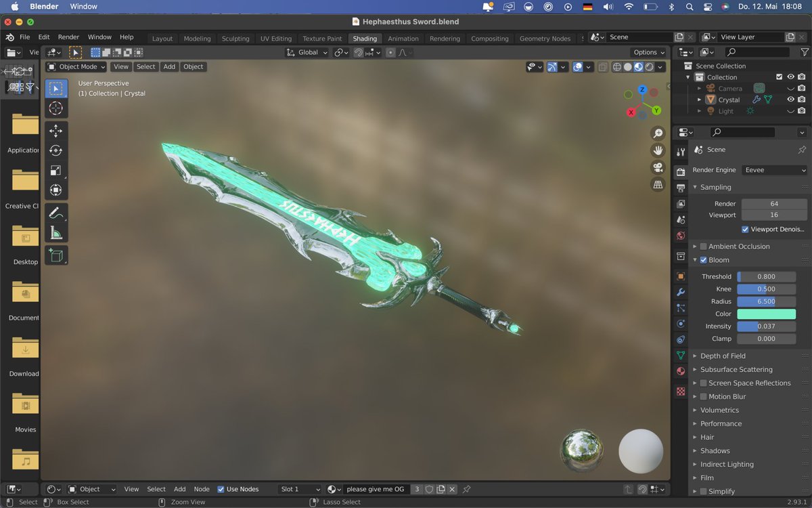The width and height of the screenshot is (812, 508).
Task: Select solid viewport shading
Action: (x=628, y=67)
